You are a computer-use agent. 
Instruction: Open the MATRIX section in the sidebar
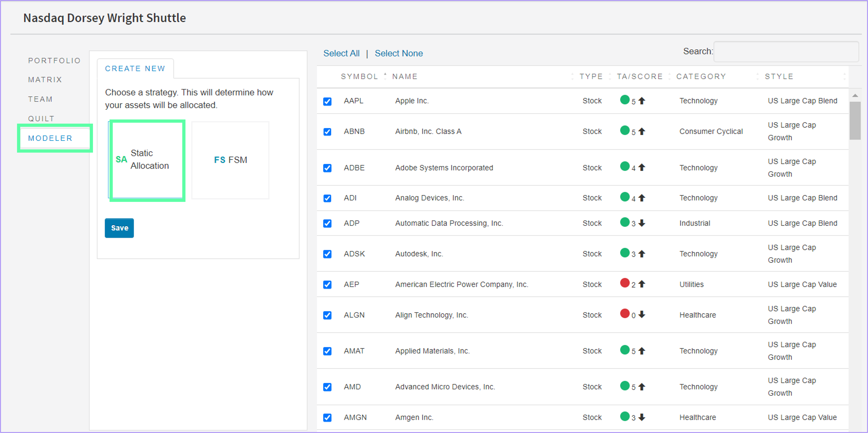pos(45,79)
